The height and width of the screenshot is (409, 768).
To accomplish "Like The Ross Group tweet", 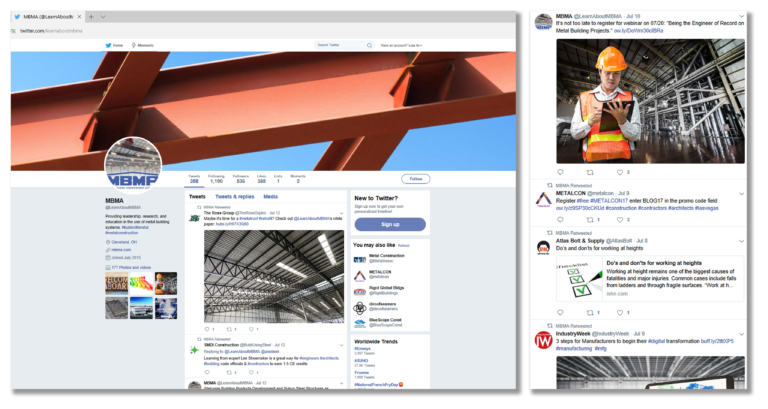I will click(251, 329).
